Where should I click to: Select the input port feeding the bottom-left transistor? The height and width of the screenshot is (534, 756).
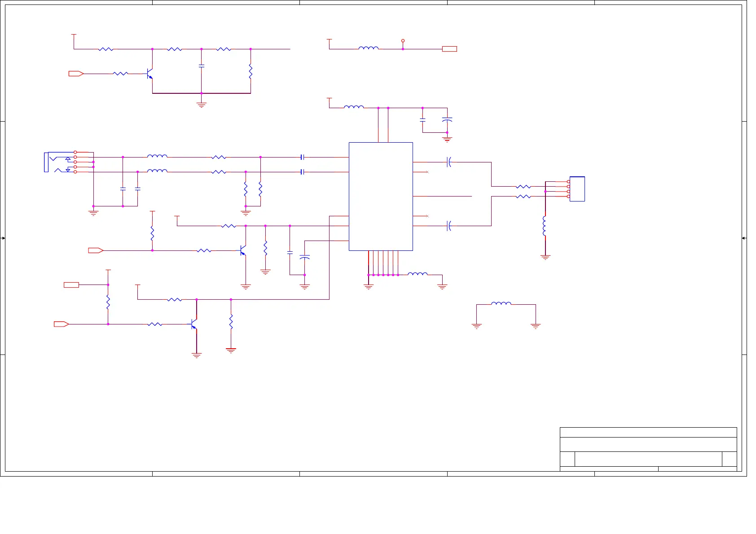pyautogui.click(x=61, y=324)
